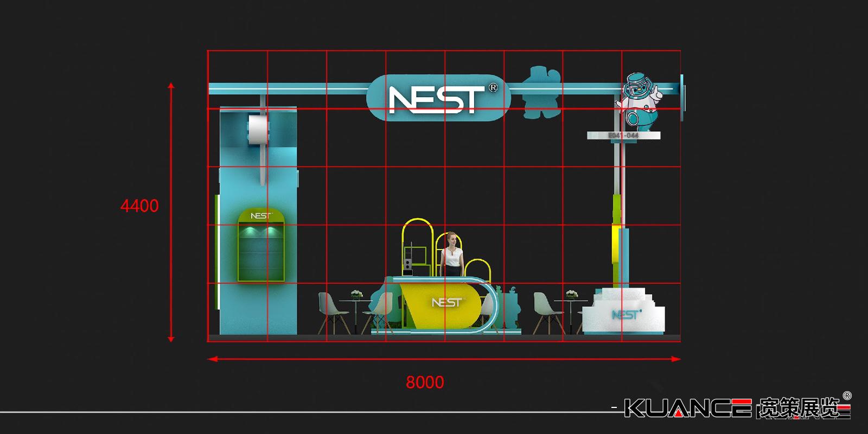This screenshot has height=434, width=868.
Task: Select the 4400 height dimension label
Action: click(139, 206)
